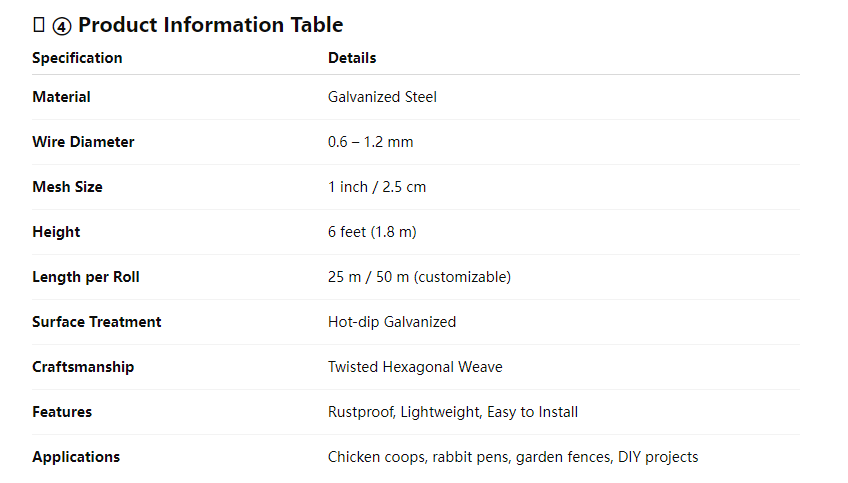Image resolution: width=848 pixels, height=483 pixels.
Task: Click the circled number four symbol
Action: coord(62,26)
